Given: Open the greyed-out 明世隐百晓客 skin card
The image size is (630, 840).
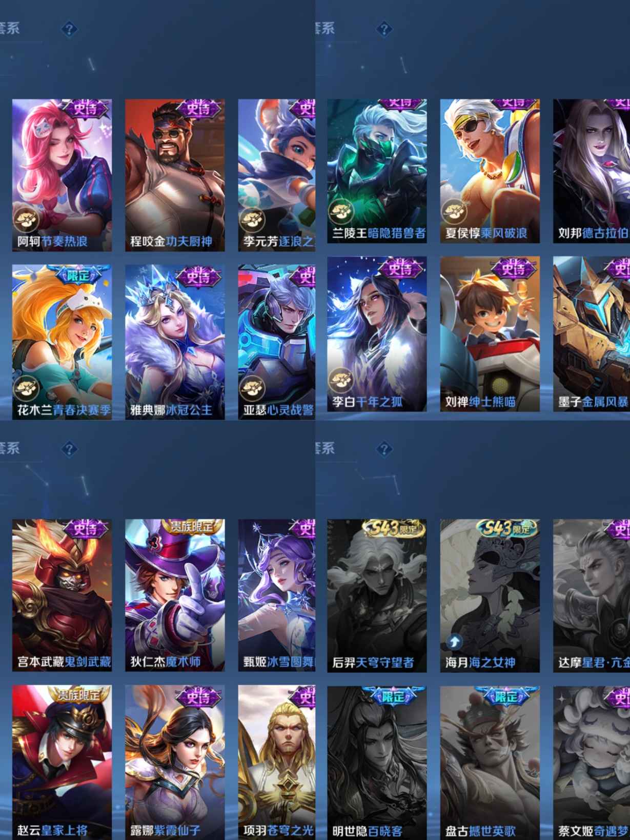Looking at the screenshot, I should (377, 763).
